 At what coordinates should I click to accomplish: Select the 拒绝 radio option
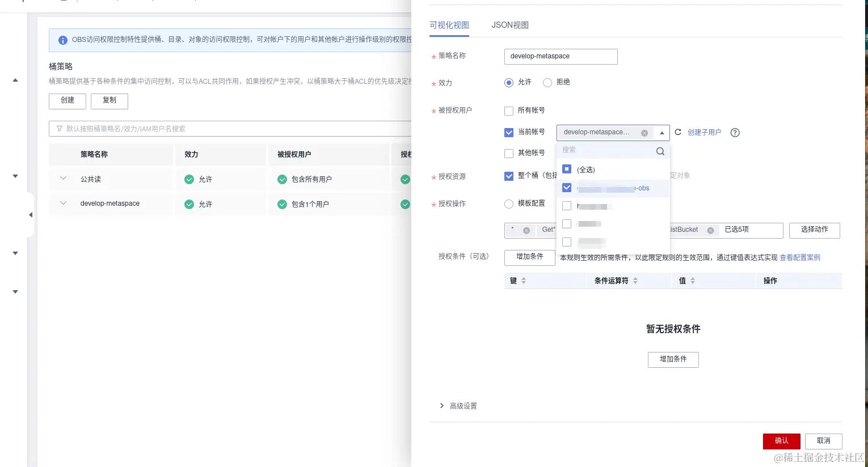pos(547,83)
